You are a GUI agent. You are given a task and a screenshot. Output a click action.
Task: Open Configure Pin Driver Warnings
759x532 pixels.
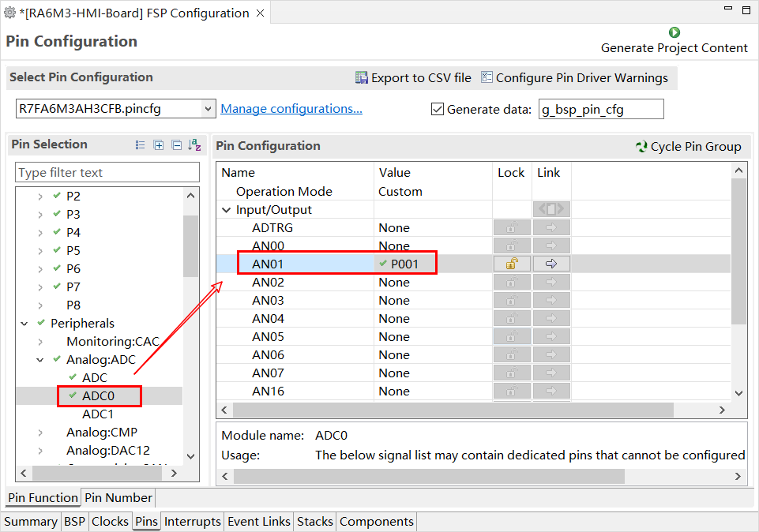pyautogui.click(x=574, y=78)
